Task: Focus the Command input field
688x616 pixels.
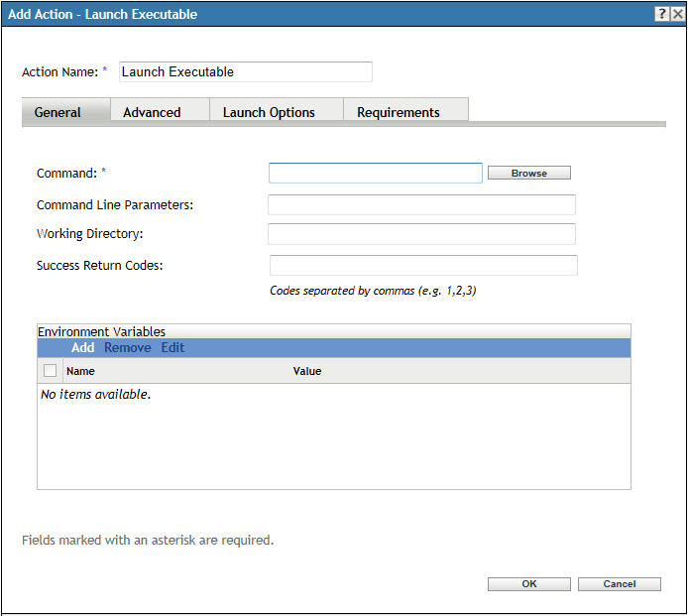Action: point(376,173)
